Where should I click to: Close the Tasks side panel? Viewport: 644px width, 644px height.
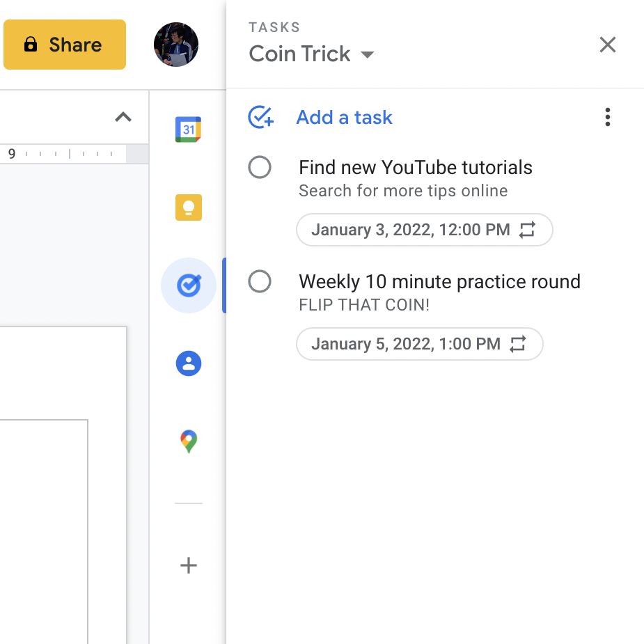tap(607, 45)
